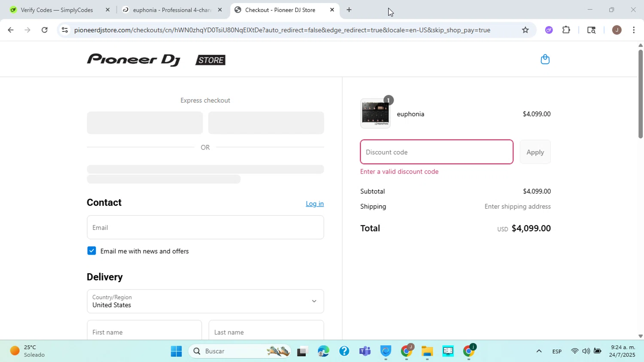Switch to the euphonia Professional 4-channel tab
This screenshot has width=644, height=362.
[x=172, y=10]
